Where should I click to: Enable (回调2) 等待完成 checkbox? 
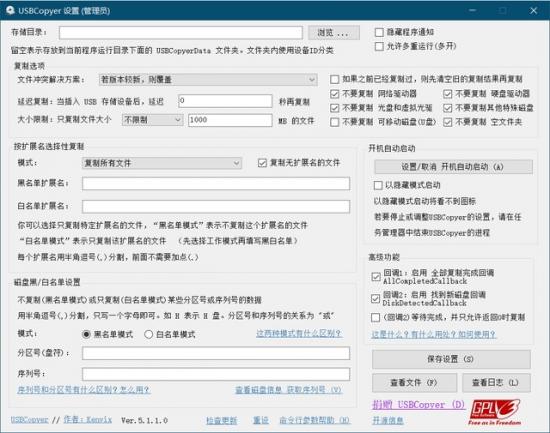point(375,318)
